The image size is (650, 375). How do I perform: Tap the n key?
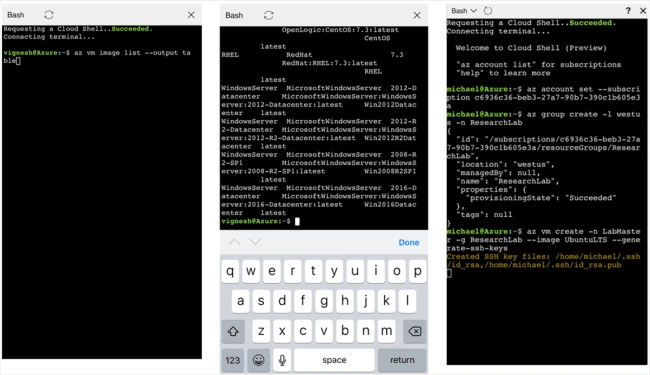(x=366, y=331)
